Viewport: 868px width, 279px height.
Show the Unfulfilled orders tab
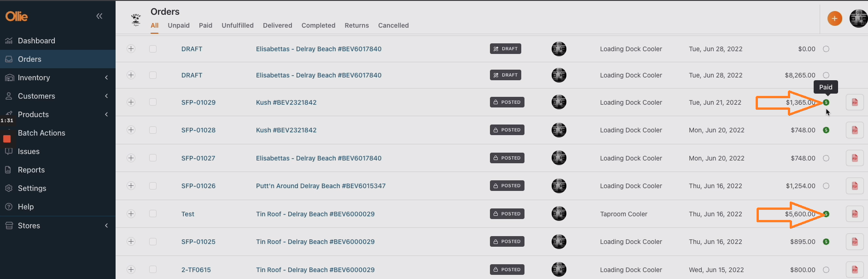pyautogui.click(x=238, y=25)
